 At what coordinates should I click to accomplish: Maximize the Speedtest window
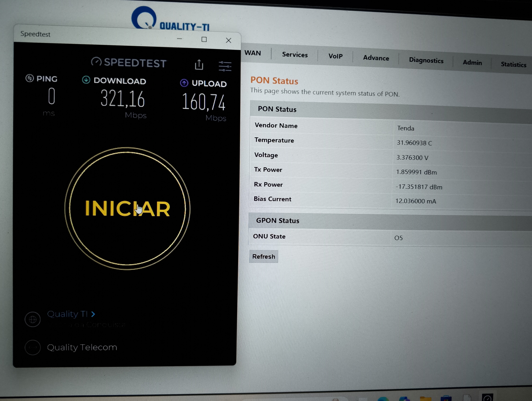[204, 39]
